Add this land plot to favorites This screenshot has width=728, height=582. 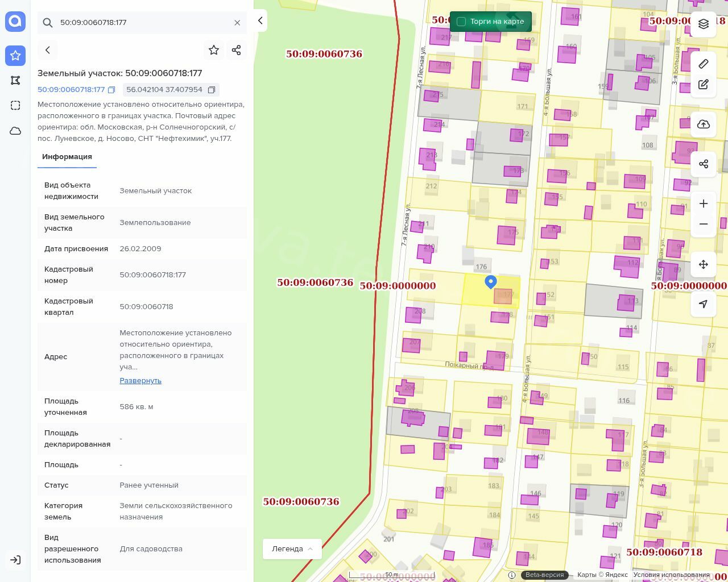click(214, 50)
